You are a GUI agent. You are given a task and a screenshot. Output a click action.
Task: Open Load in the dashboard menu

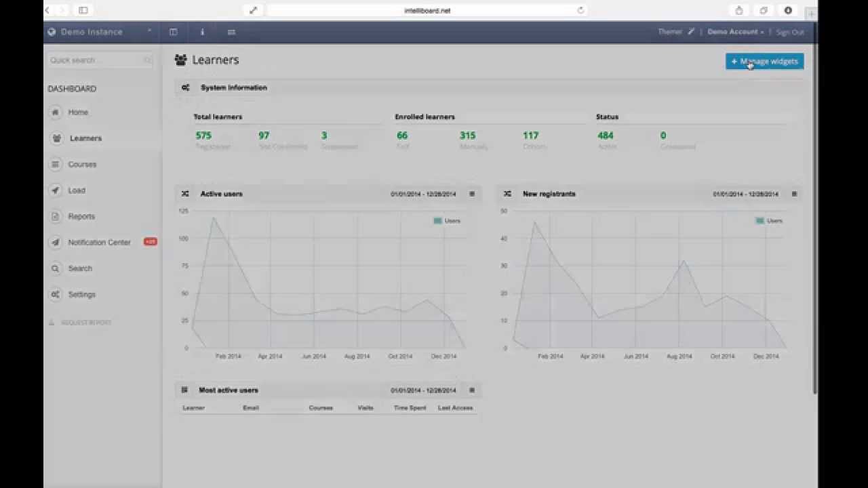tap(77, 190)
